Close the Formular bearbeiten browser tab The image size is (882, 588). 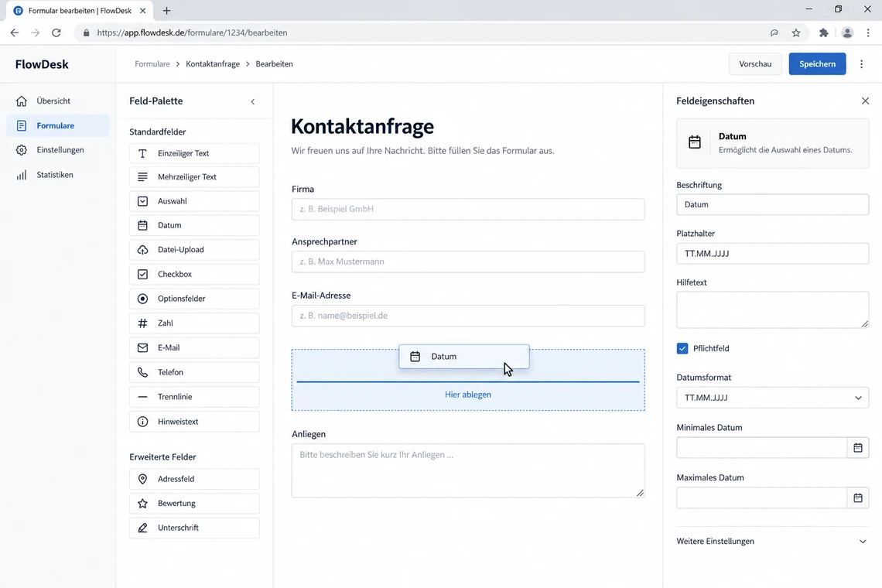[x=143, y=11]
